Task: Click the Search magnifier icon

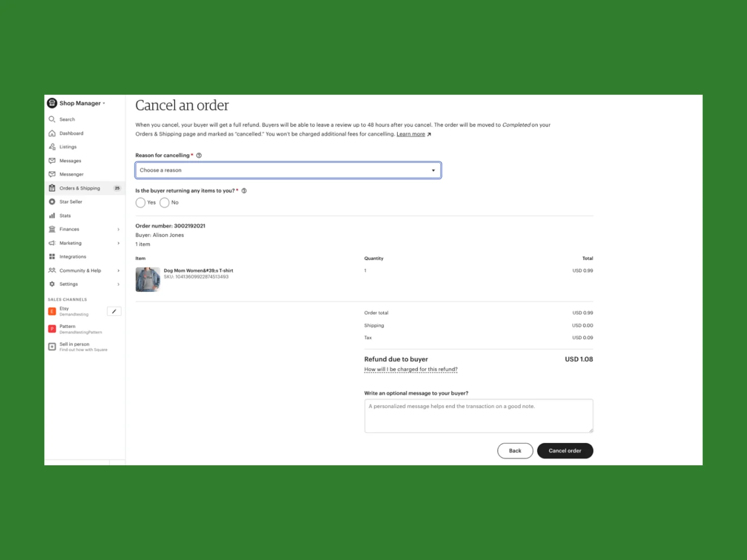Action: click(x=52, y=119)
